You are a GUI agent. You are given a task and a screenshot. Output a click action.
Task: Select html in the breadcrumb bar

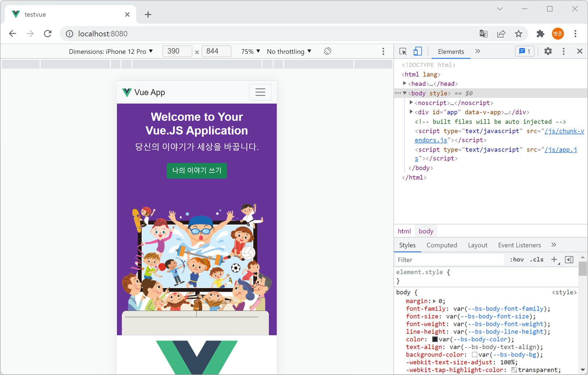coord(404,231)
